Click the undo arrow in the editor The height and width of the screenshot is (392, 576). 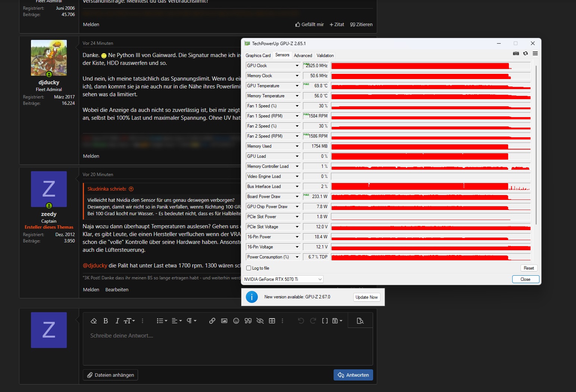click(x=301, y=321)
